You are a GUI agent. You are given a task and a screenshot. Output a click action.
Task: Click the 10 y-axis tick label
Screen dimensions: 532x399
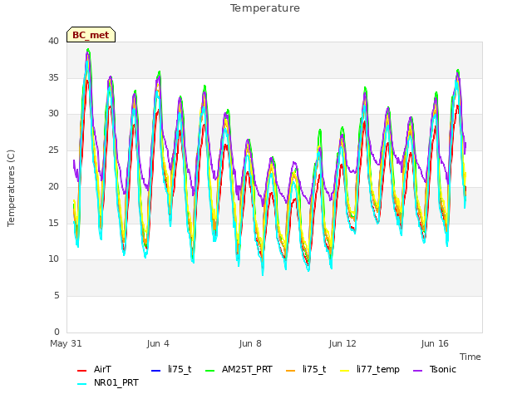click(x=53, y=259)
